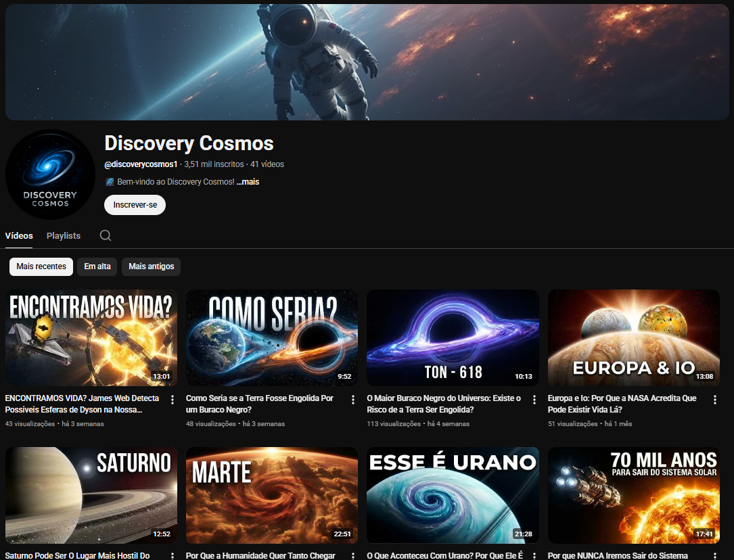This screenshot has height=560, width=734.
Task: Click the @discoverycosmos1 channel handle
Action: [x=141, y=164]
